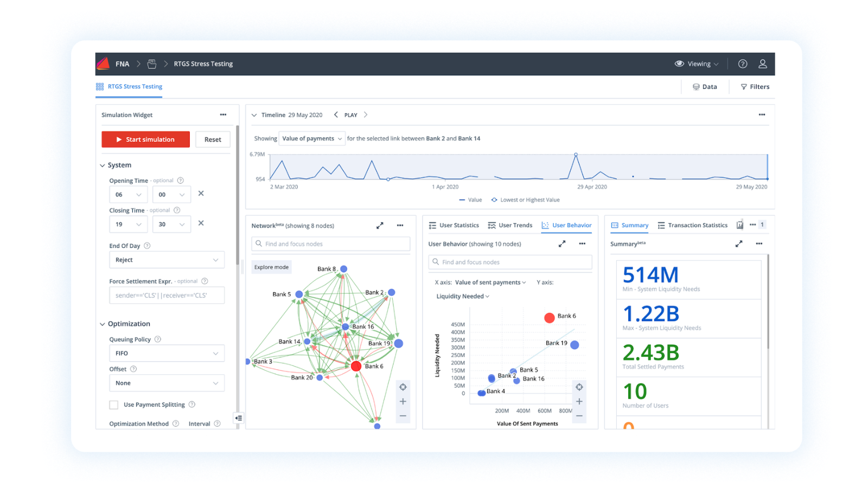Change X axis Value of sent payments
This screenshot has width=868, height=488.
(x=490, y=282)
